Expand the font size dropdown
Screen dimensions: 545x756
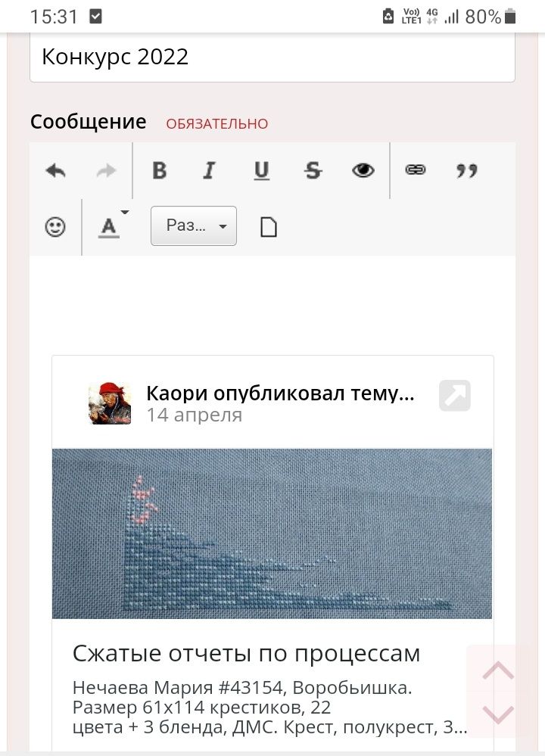[x=194, y=226]
